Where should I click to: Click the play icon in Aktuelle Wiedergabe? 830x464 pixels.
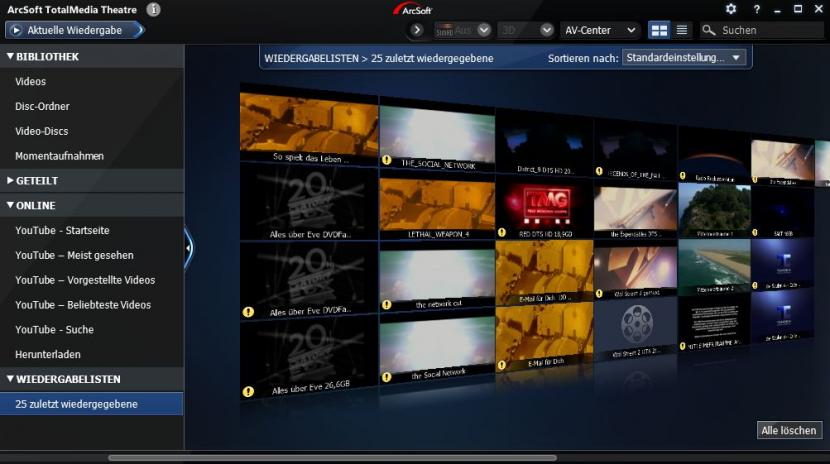tap(16, 30)
